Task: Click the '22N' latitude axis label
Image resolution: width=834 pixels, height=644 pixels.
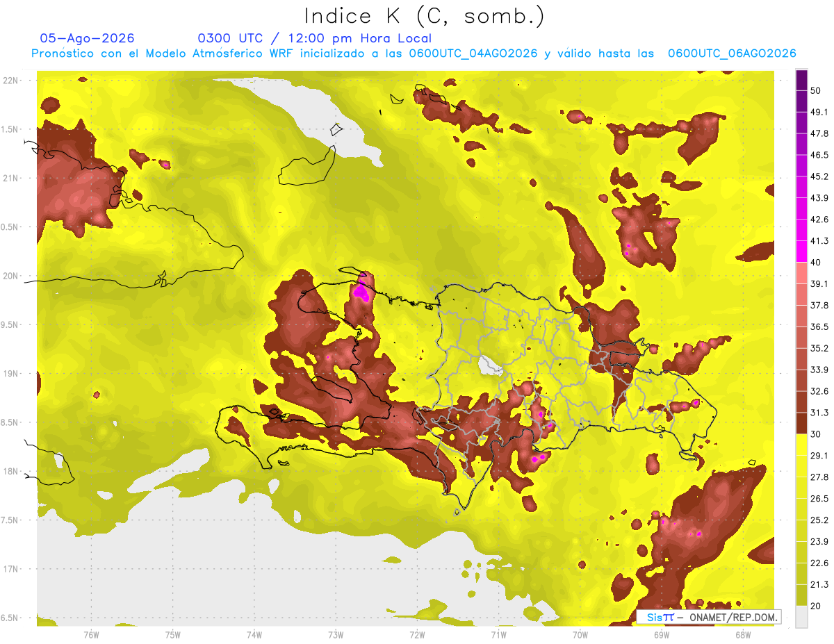Action: [10, 80]
